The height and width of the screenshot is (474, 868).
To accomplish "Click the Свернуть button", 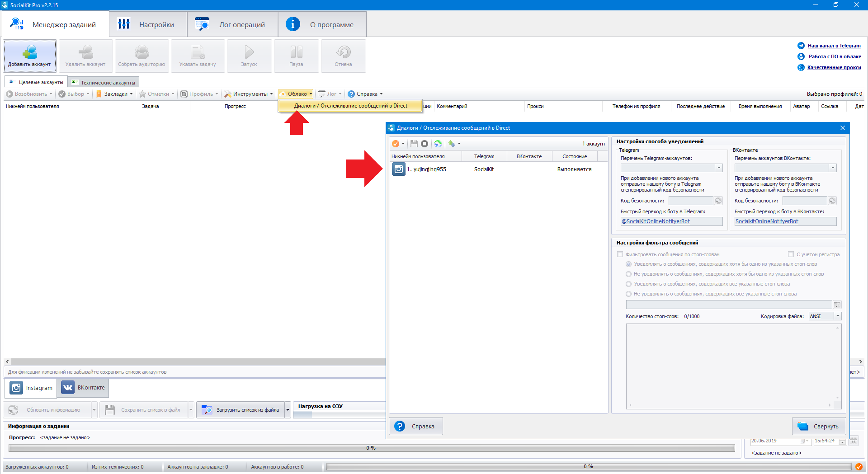I will pyautogui.click(x=819, y=426).
